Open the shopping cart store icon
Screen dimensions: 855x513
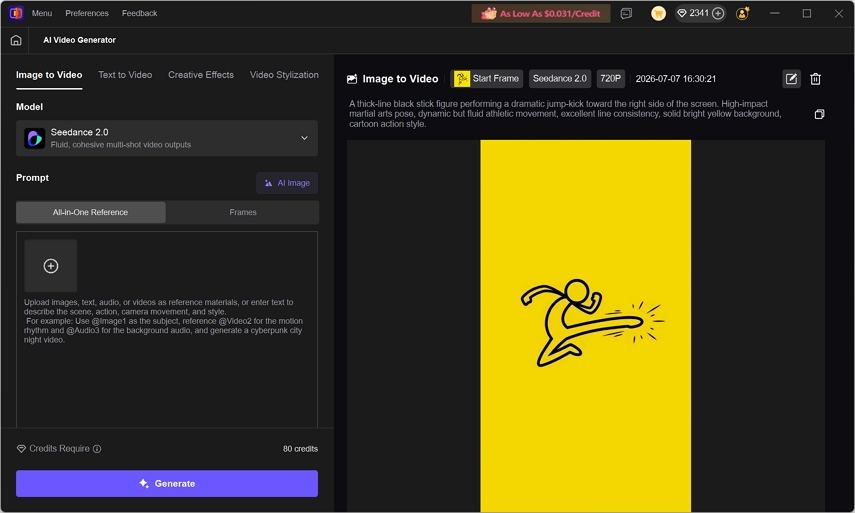click(658, 14)
